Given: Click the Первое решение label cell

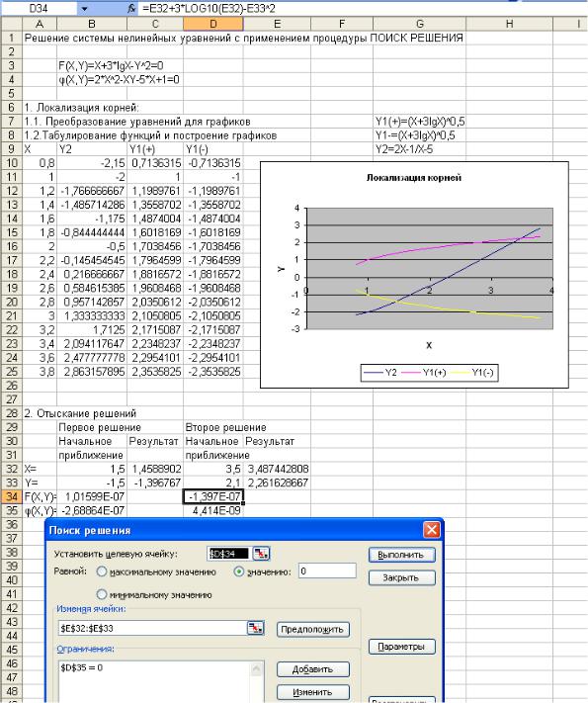Looking at the screenshot, I should (100, 427).
